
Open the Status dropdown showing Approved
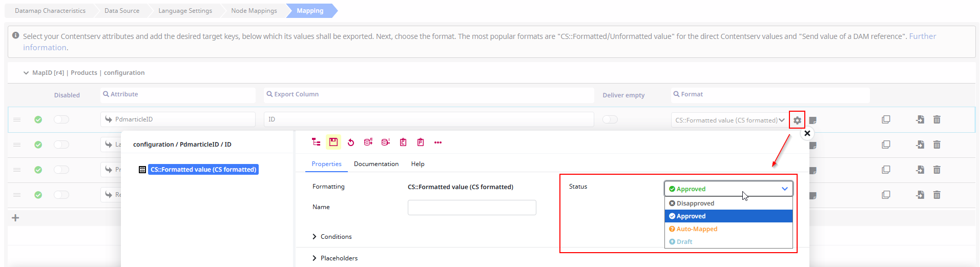[728, 189]
